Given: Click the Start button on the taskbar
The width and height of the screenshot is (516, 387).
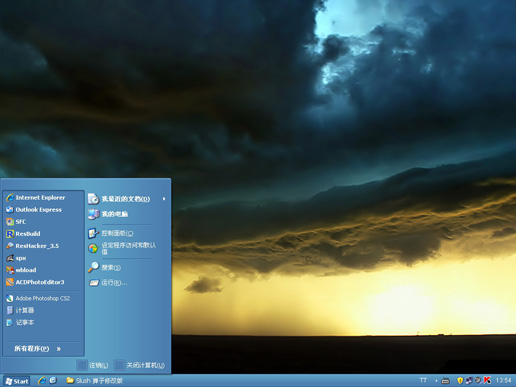Looking at the screenshot, I should (x=16, y=381).
